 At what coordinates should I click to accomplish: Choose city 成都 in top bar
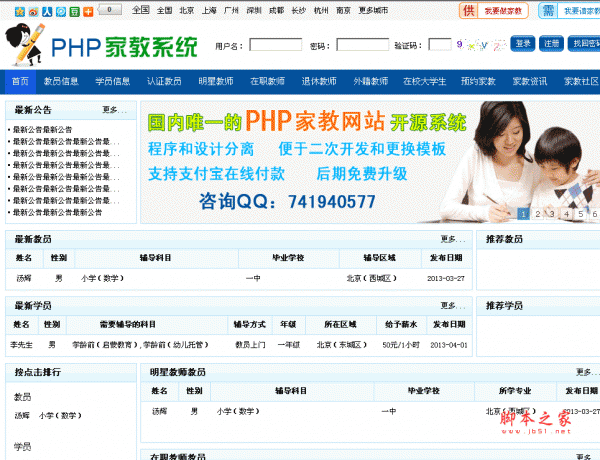tap(276, 11)
